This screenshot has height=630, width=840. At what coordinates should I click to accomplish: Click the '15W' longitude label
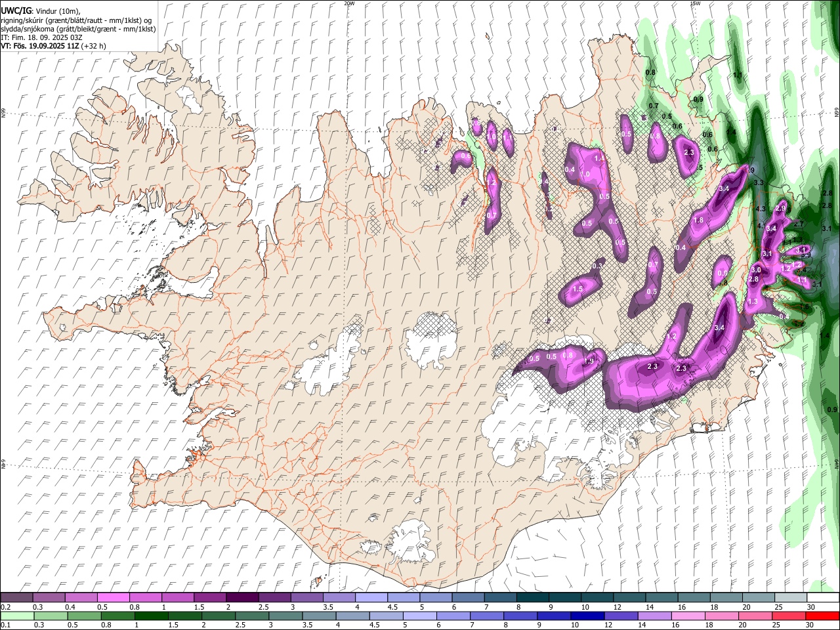click(x=695, y=3)
